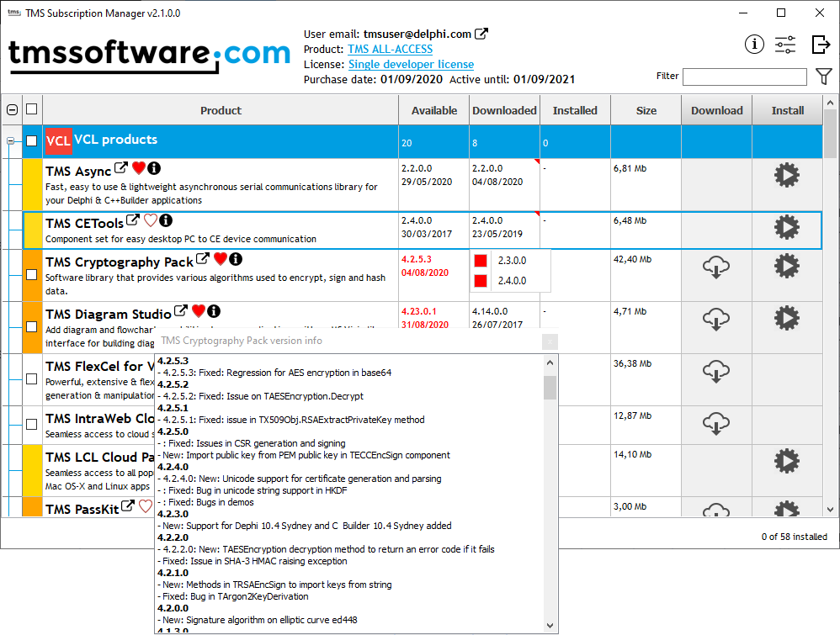Click into the Filter text field
This screenshot has width=840, height=635.
(x=745, y=77)
